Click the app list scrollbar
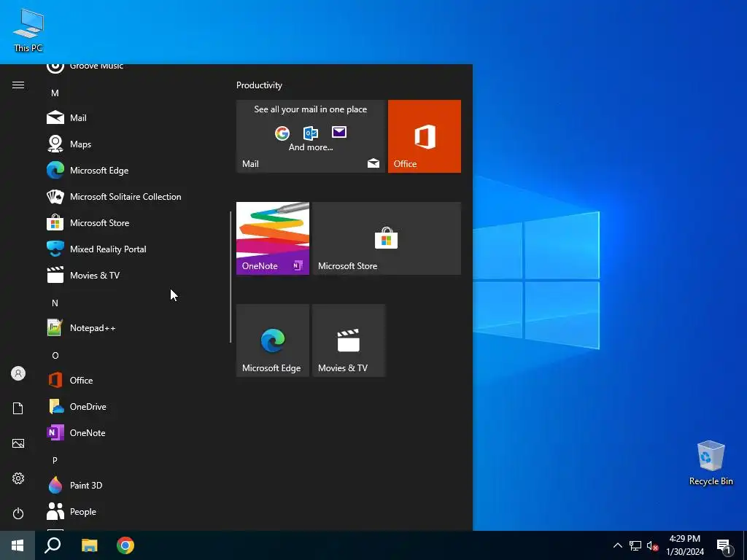The width and height of the screenshot is (747, 560). point(231,276)
